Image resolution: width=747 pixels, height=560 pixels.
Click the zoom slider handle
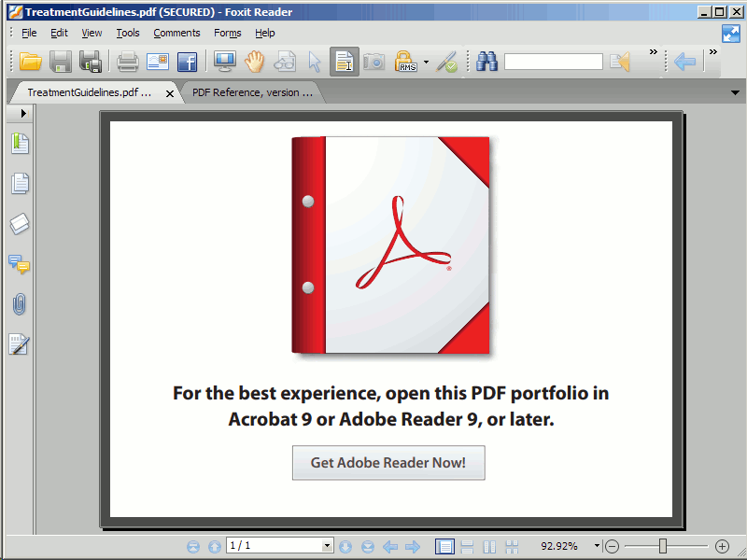pos(663,546)
